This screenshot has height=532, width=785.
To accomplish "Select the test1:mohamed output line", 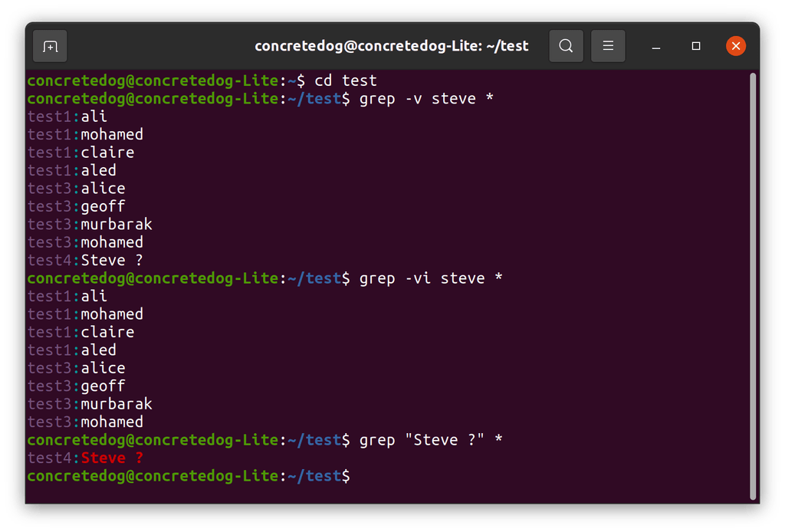I will tap(84, 134).
